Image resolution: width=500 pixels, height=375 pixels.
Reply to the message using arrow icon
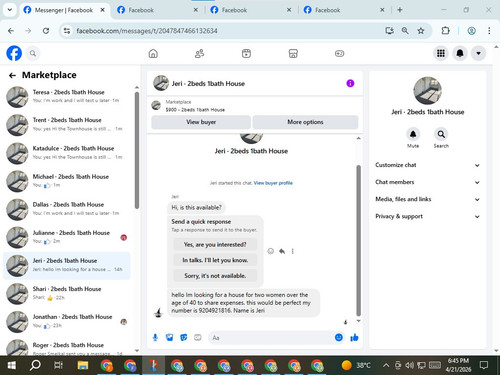(282, 251)
